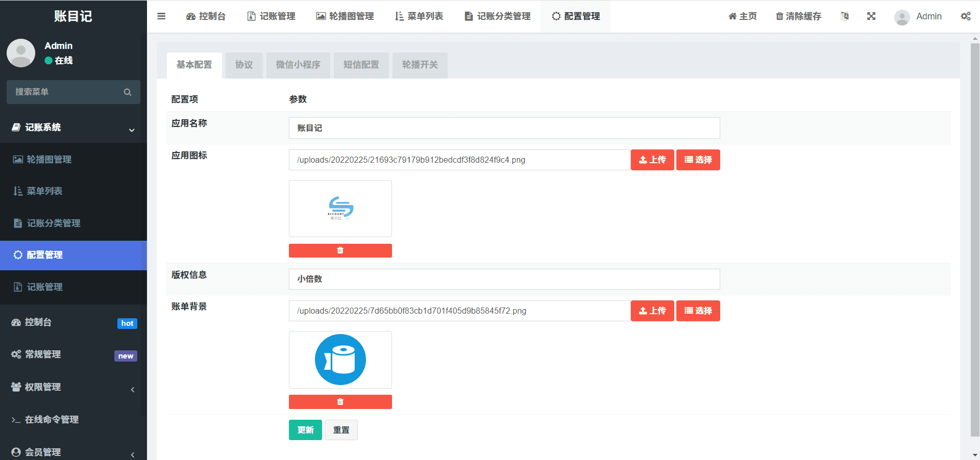Open the 短信配置 tab
This screenshot has width=980, height=460.
pos(361,65)
